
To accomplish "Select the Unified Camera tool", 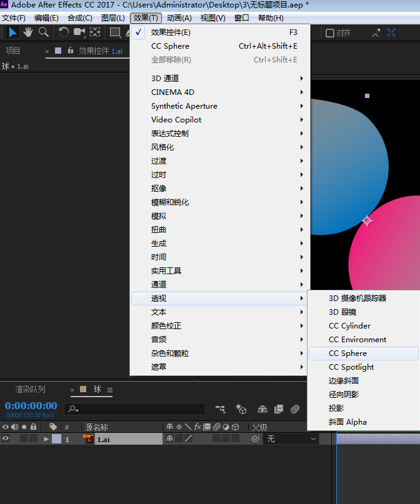I will (79, 32).
